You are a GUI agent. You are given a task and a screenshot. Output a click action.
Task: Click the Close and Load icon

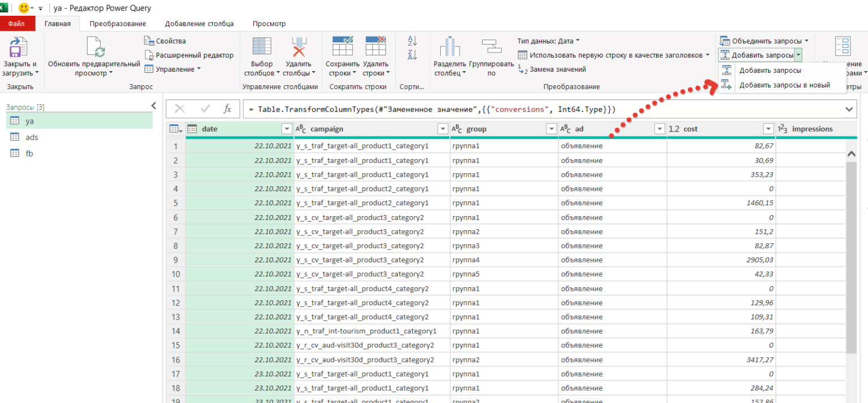pos(19,47)
